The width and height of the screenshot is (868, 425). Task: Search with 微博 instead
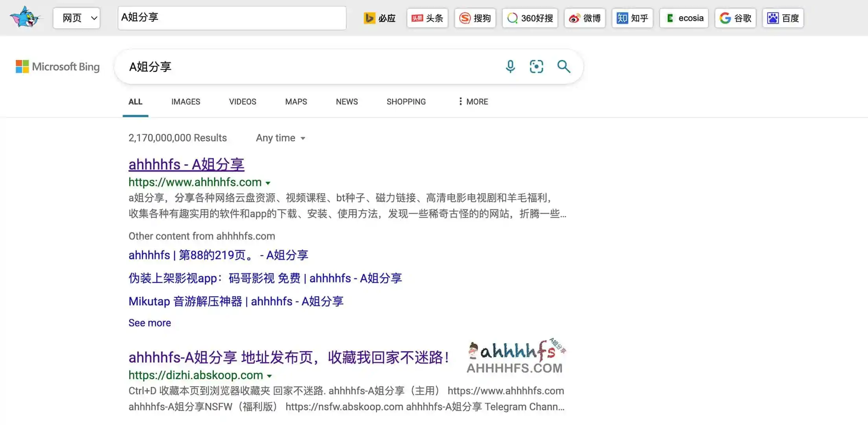[585, 18]
